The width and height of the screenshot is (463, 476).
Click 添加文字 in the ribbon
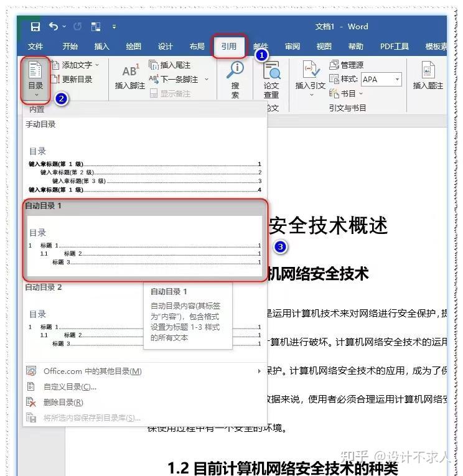click(x=73, y=65)
